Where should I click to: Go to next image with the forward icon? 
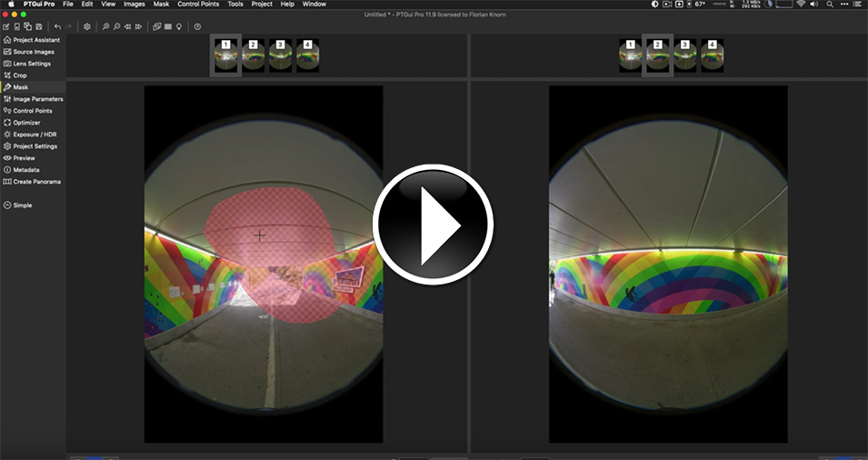[138, 26]
